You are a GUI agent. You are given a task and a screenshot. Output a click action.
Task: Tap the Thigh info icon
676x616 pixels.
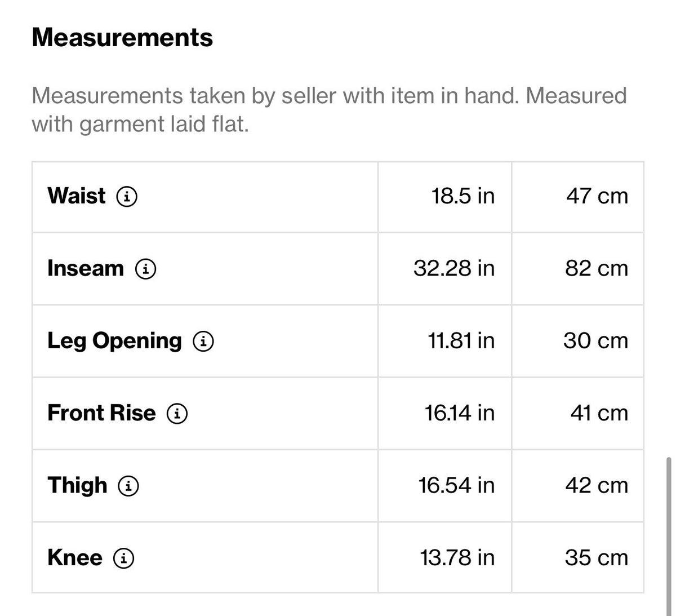point(128,486)
